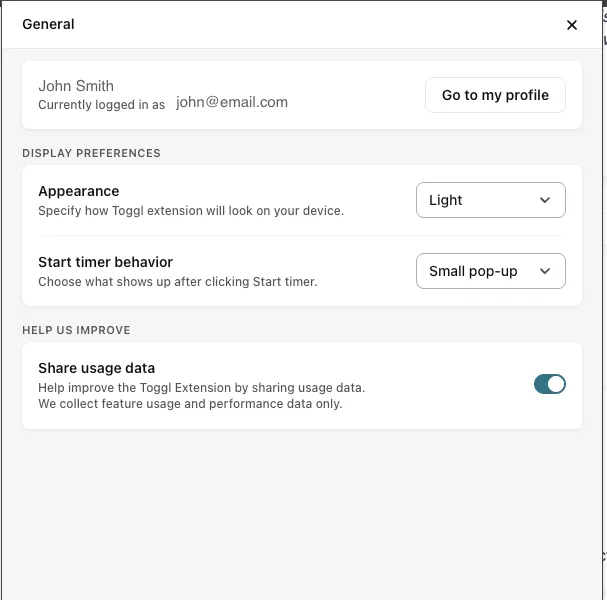
Task: Click the Currently logged in as text
Action: tap(101, 105)
